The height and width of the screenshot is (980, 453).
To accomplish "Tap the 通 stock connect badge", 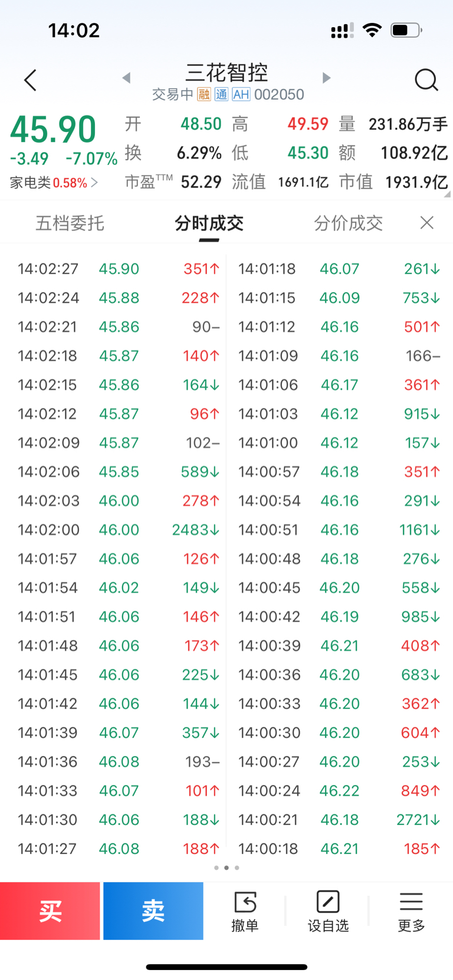I will (221, 94).
